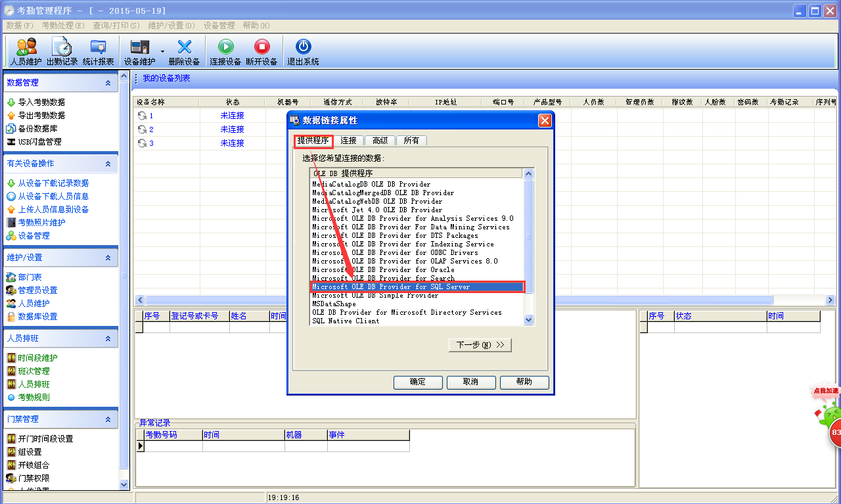Collapse the 人员排班 sidebar section

click(x=108, y=338)
